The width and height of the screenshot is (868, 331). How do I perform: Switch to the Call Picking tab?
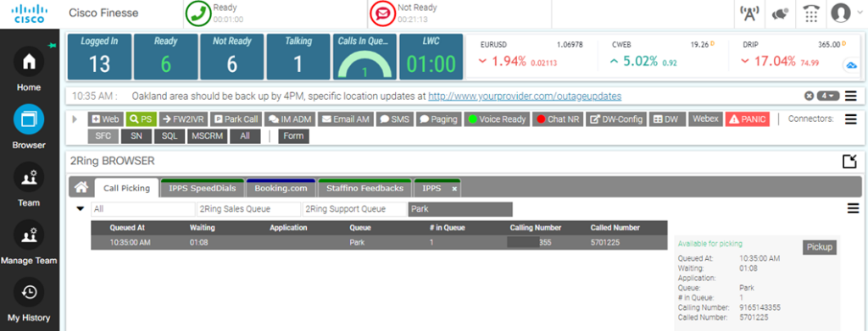126,189
